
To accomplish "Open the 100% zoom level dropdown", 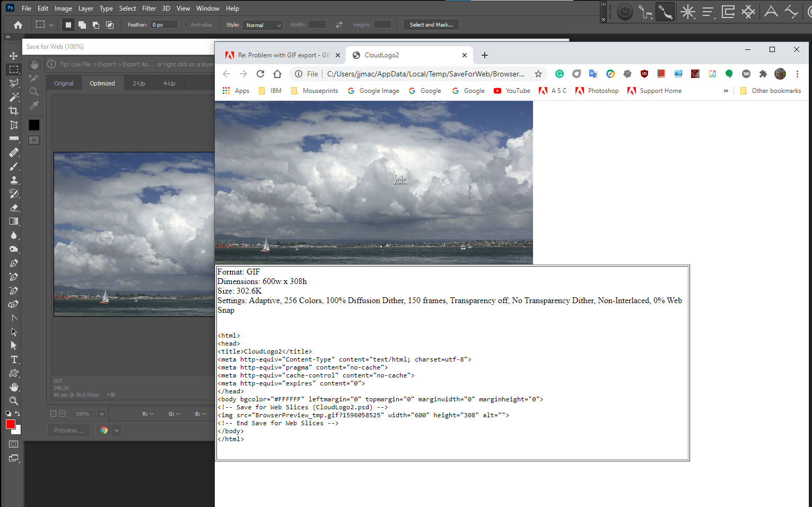I will [x=86, y=413].
